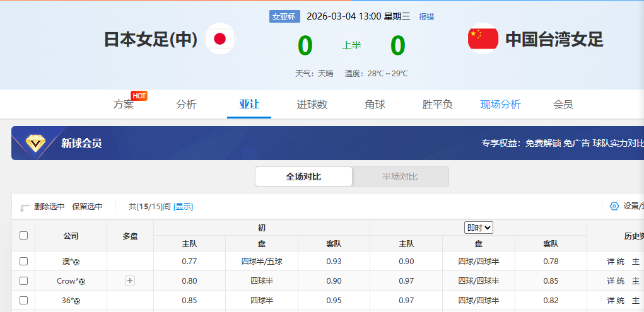The width and height of the screenshot is (644, 312).
Task: Open the 即时 dropdown selector
Action: point(478,228)
